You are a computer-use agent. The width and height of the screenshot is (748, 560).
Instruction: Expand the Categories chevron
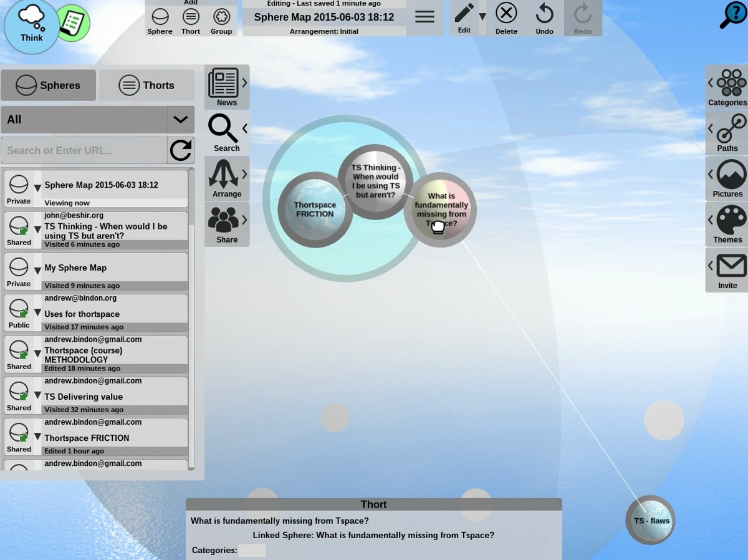tap(710, 82)
